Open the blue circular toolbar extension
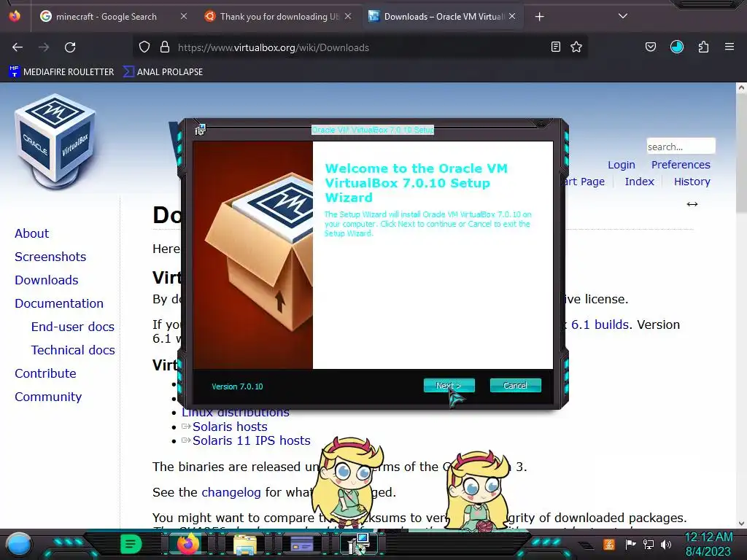This screenshot has width=747, height=560. click(x=677, y=47)
